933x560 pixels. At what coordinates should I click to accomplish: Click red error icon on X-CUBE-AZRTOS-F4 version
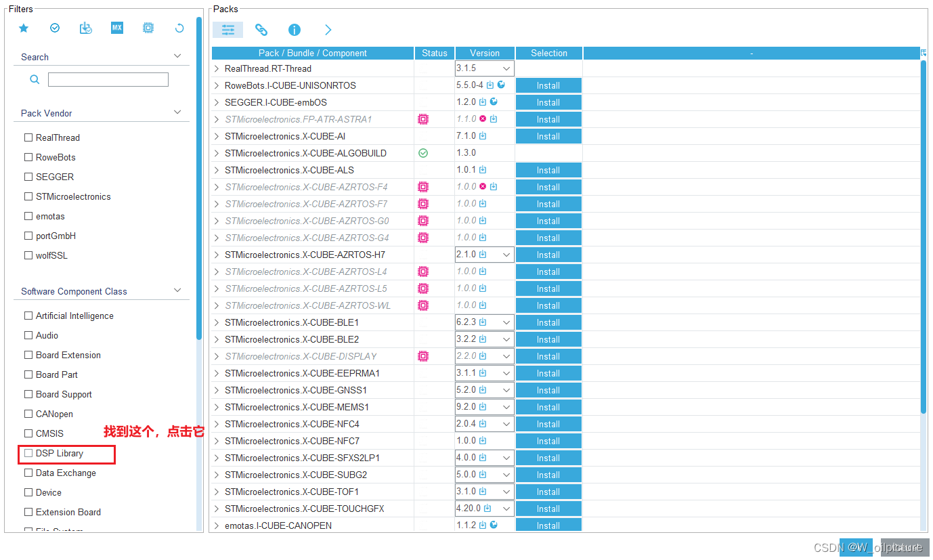point(483,186)
